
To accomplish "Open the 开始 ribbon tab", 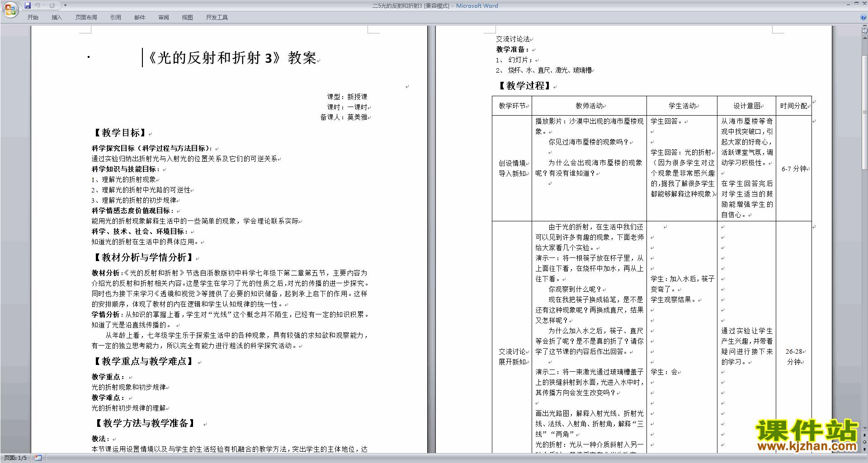I will point(33,18).
